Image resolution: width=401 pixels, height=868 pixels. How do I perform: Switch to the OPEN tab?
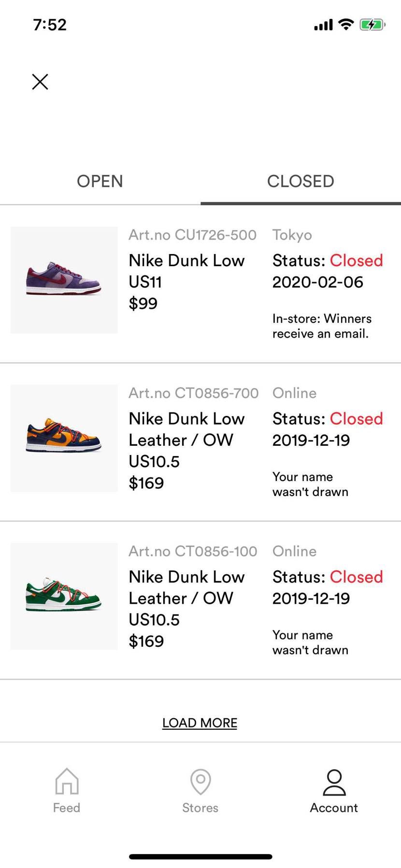pyautogui.click(x=100, y=181)
